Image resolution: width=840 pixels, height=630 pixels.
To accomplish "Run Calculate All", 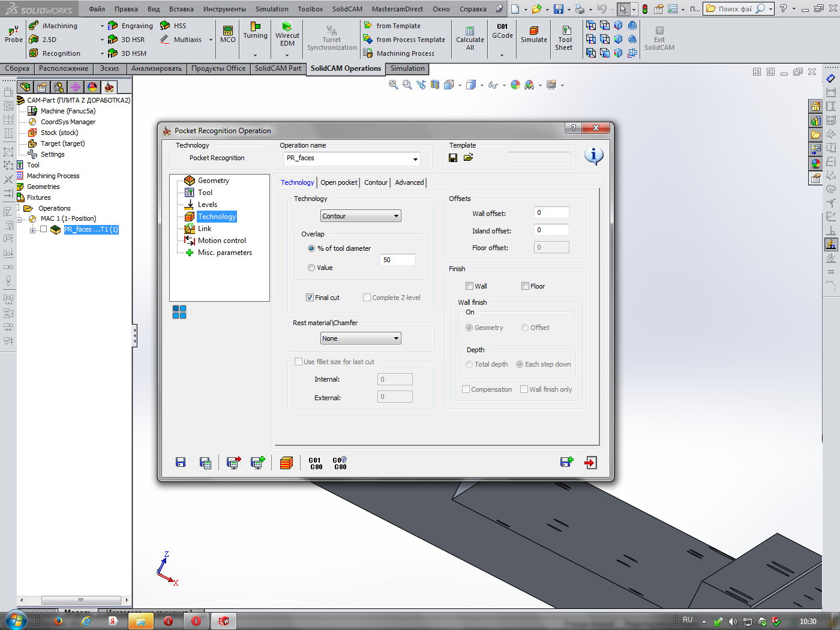I will tap(470, 39).
